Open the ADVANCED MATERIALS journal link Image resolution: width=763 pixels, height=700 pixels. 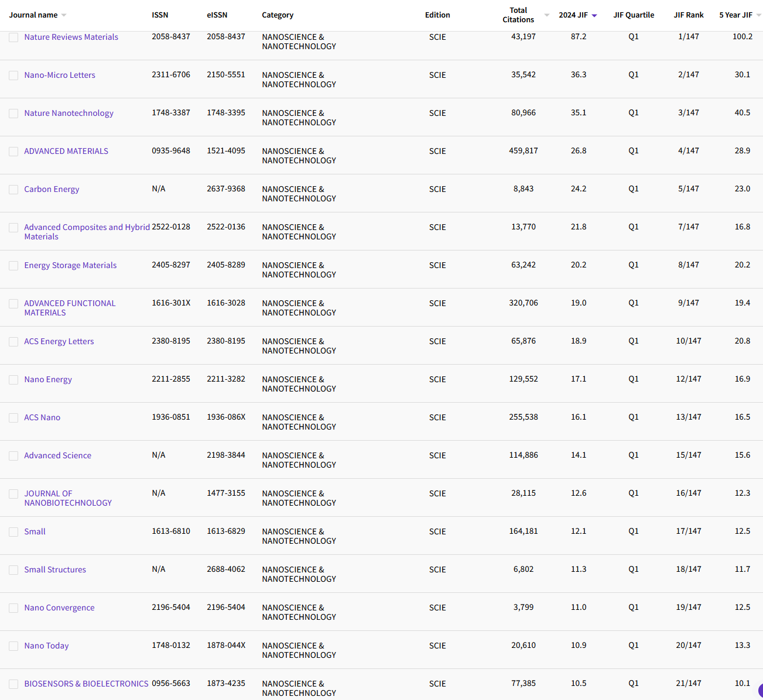(x=66, y=151)
